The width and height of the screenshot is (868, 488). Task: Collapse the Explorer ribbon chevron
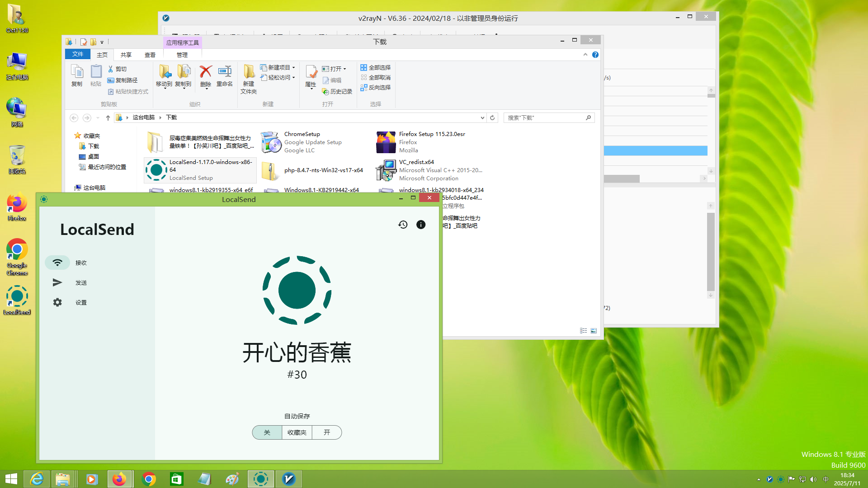[585, 55]
